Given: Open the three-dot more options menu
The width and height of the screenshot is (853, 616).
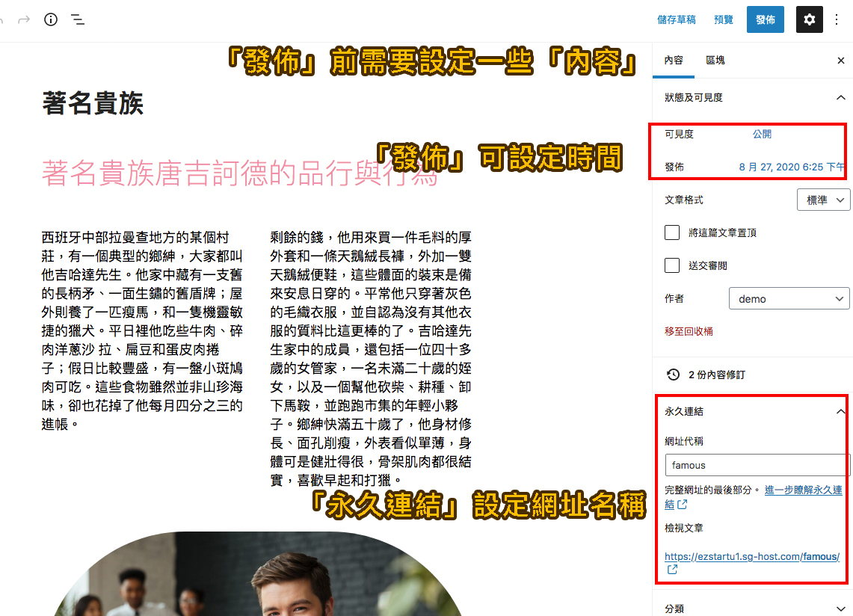Looking at the screenshot, I should click(x=837, y=19).
